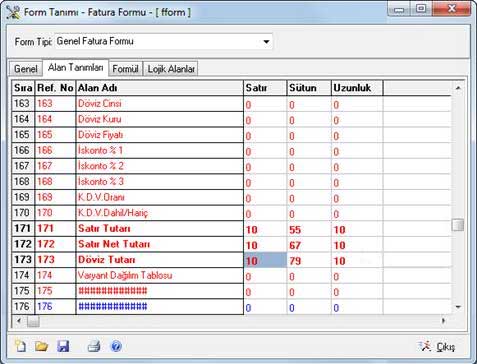Viewport: 477px width, 364px height.
Task: Click horizontal scrollbar left arrow
Action: pos(19,321)
